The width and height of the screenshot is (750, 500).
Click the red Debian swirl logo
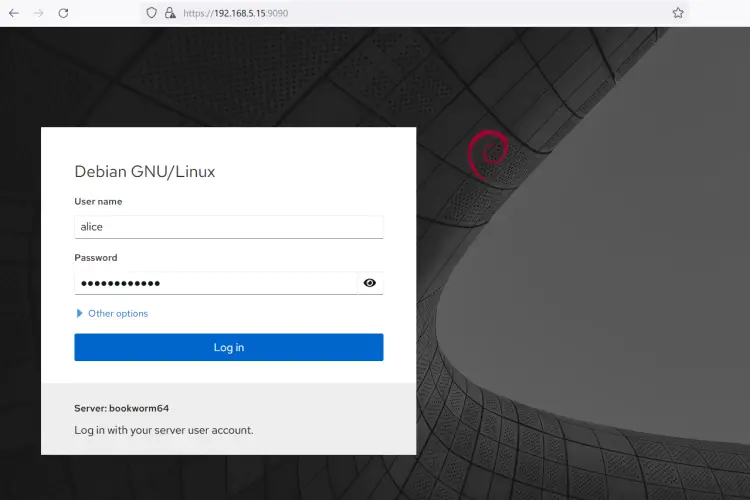[x=487, y=155]
